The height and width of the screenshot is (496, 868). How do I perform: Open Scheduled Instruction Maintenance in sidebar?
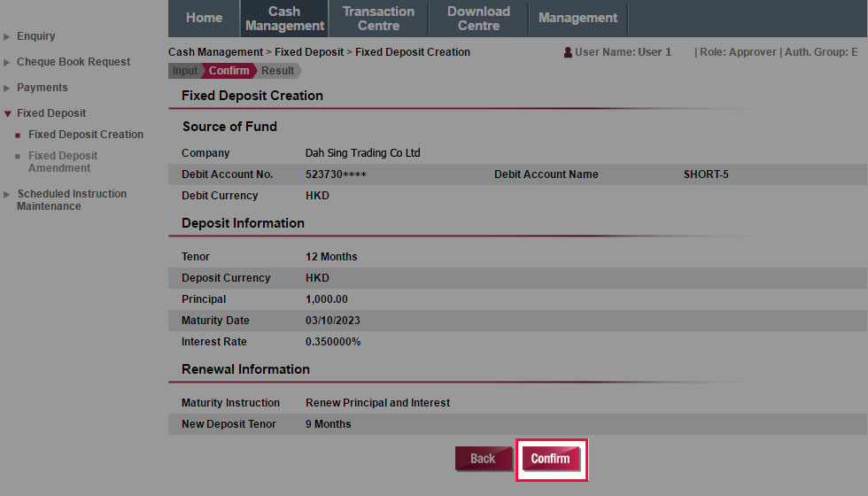pos(72,200)
